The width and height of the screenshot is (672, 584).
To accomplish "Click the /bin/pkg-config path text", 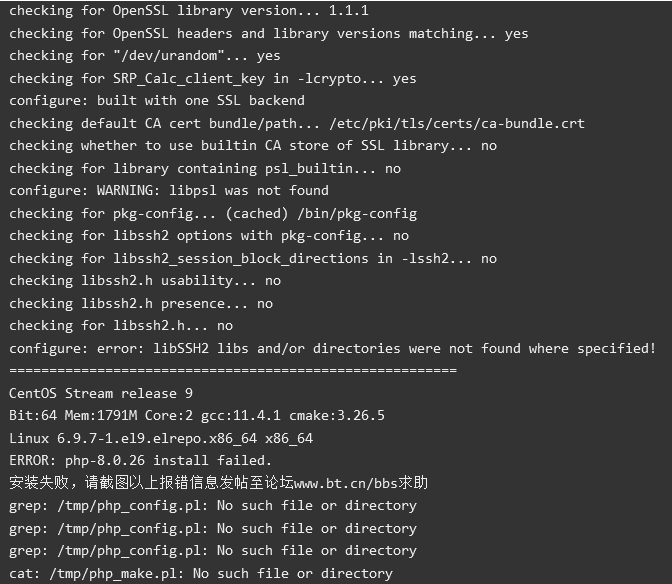I will [357, 213].
